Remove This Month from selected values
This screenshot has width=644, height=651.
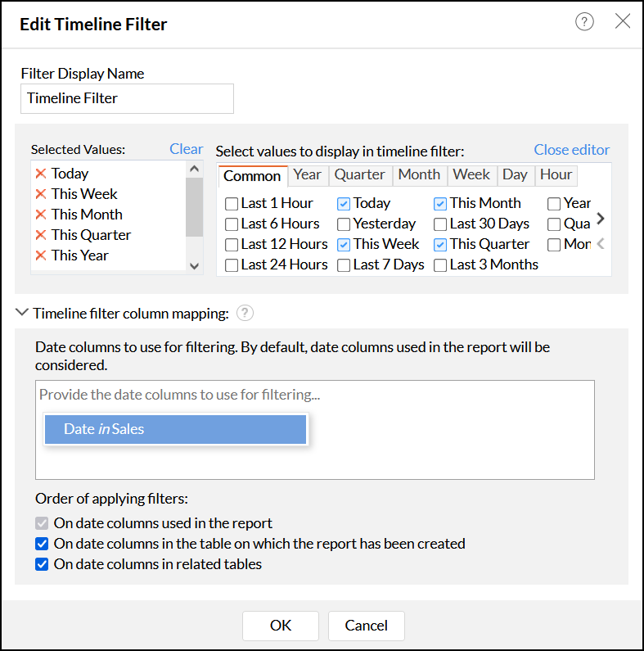[41, 215]
